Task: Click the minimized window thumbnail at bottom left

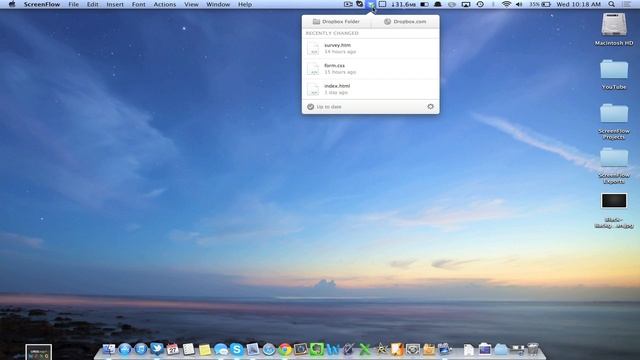Action: 38,352
